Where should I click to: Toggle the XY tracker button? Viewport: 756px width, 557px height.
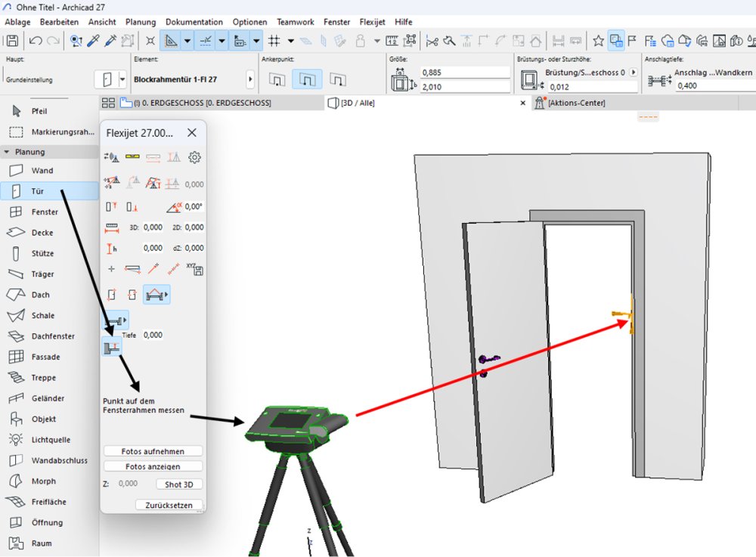[x=240, y=41]
